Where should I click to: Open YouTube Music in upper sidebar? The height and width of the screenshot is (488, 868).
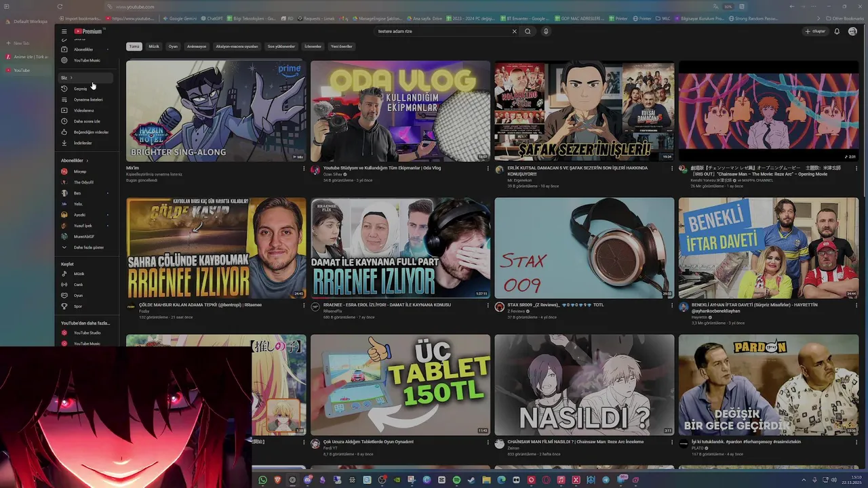tap(85, 60)
